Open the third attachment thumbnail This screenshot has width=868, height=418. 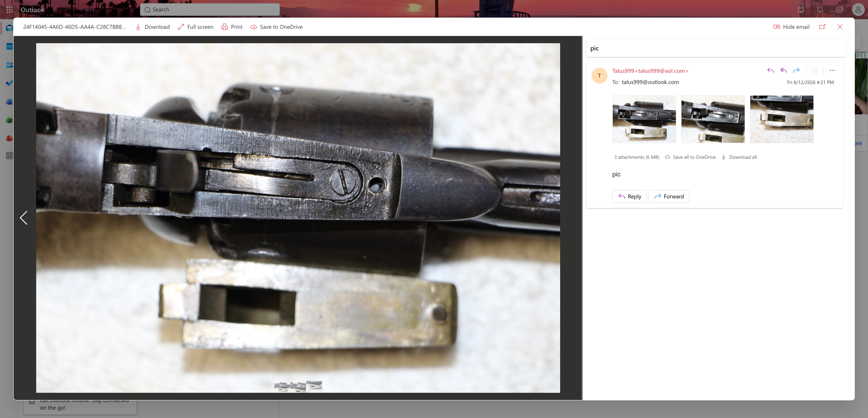pos(782,119)
